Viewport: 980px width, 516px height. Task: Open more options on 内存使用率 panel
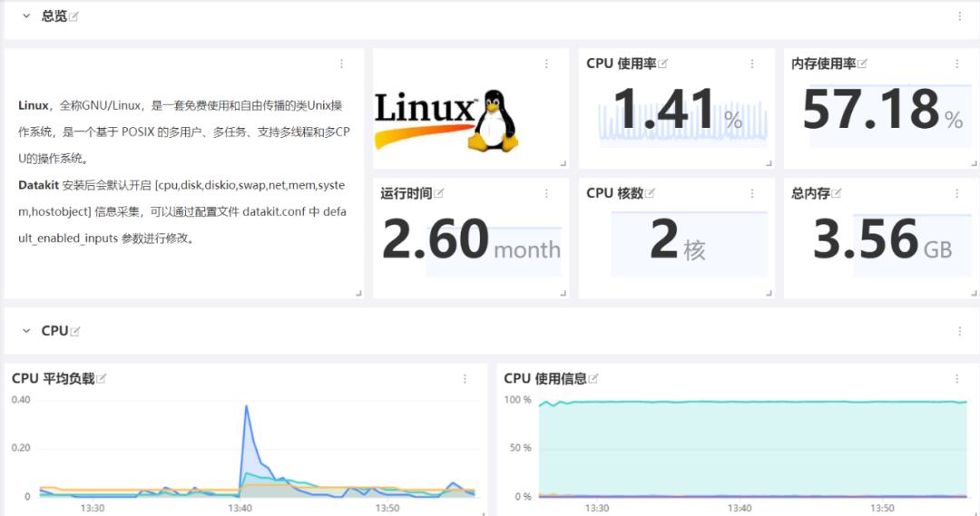pos(957,63)
